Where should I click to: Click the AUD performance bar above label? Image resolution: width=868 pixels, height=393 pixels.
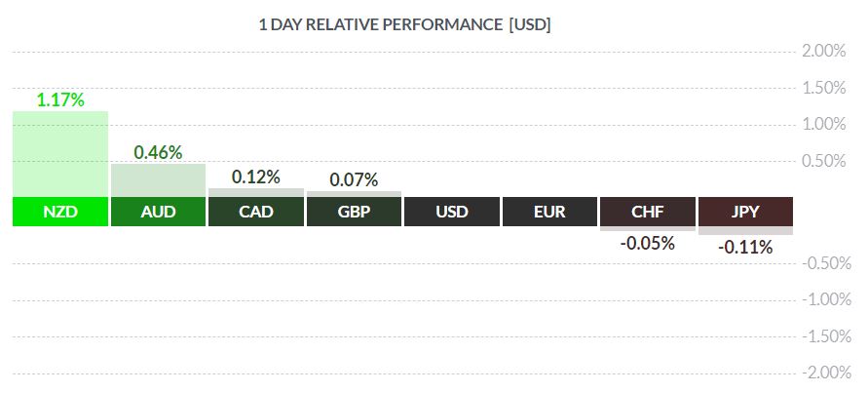(x=159, y=180)
